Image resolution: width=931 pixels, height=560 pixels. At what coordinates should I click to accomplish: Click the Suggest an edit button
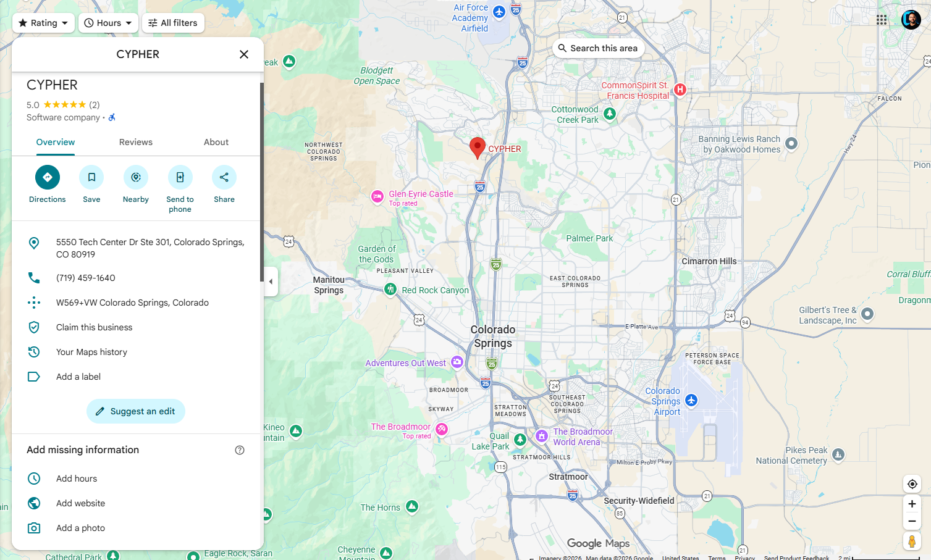[136, 411]
